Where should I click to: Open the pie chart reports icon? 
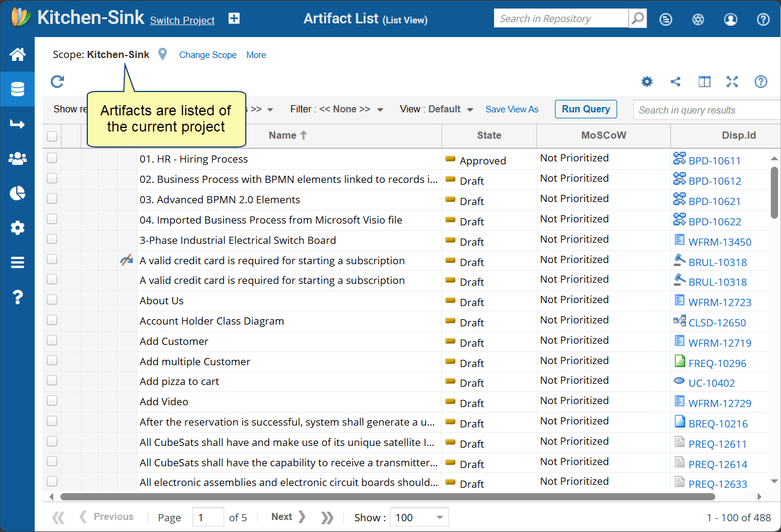pos(17,193)
